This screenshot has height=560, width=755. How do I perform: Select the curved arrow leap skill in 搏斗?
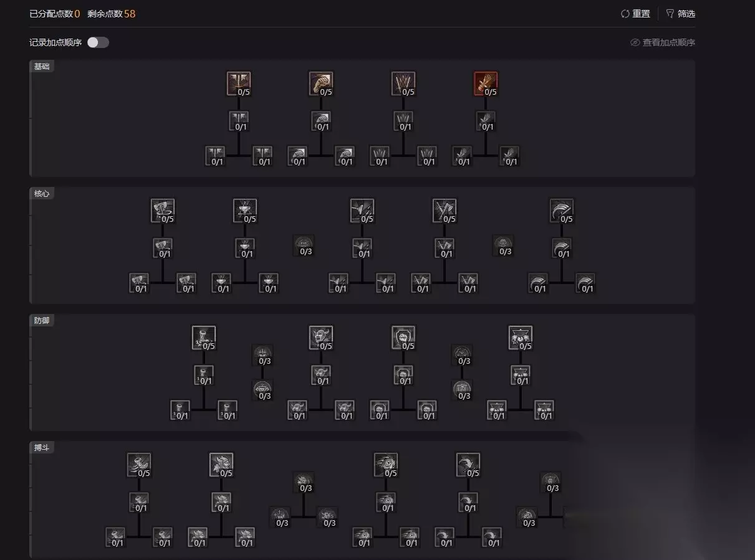(x=468, y=465)
